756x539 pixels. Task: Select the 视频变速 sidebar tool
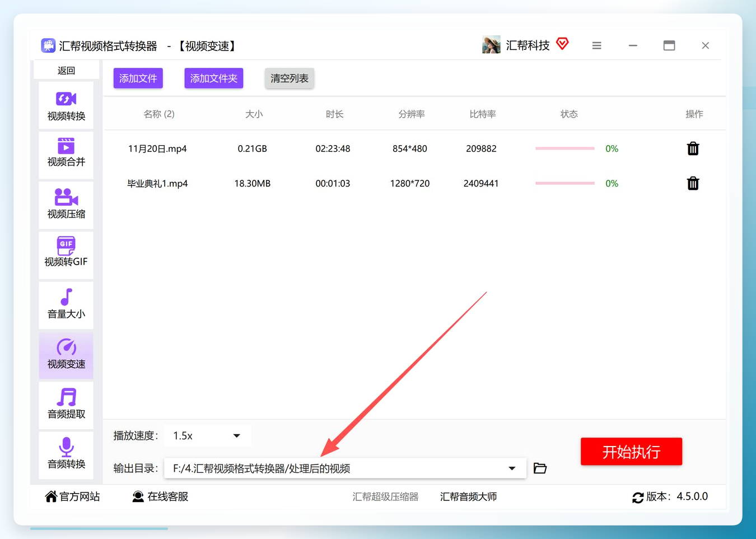pos(66,355)
